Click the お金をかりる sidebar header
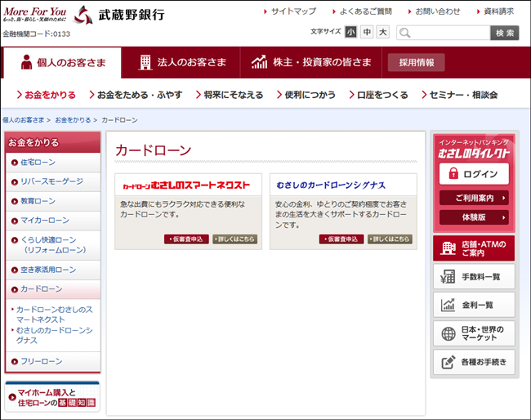Viewport: 531px width, 420px height. pyautogui.click(x=53, y=142)
